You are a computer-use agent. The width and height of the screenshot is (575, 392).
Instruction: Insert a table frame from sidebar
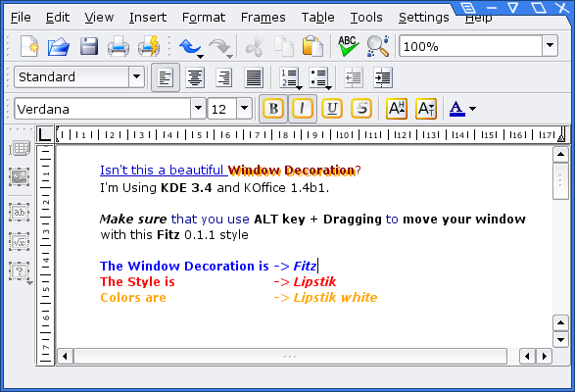click(x=20, y=149)
